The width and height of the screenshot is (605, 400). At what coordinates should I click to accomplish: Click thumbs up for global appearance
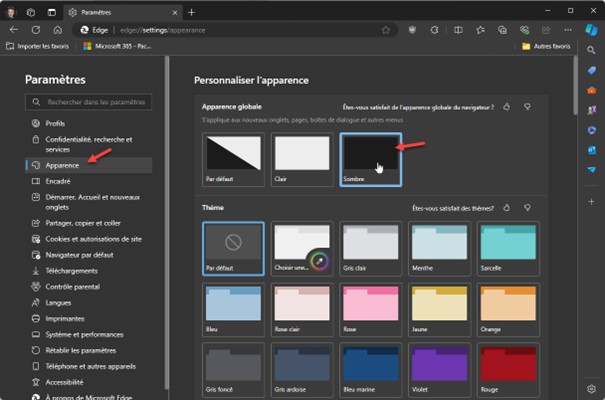(x=507, y=106)
